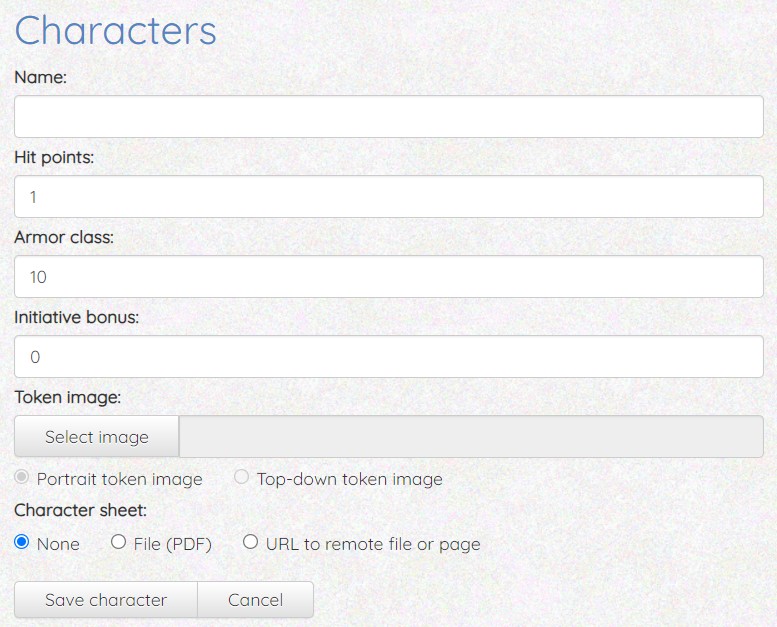The height and width of the screenshot is (627, 777).
Task: Cancel the character form
Action: (255, 600)
